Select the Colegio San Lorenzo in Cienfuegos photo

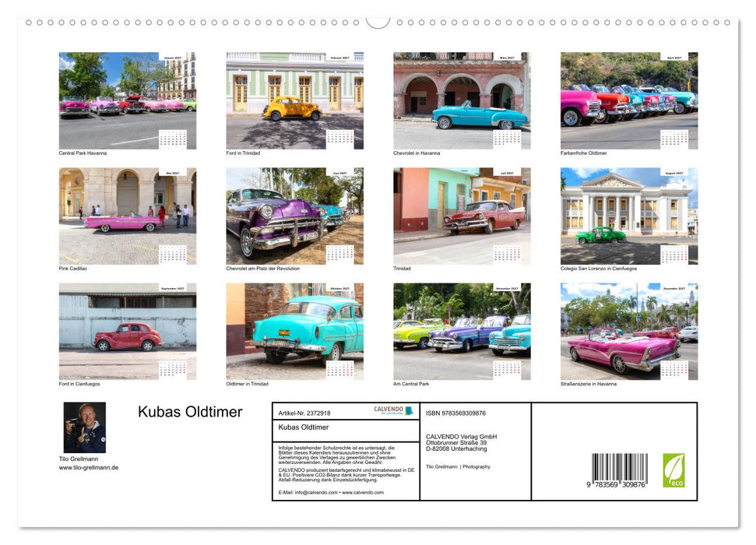(629, 216)
